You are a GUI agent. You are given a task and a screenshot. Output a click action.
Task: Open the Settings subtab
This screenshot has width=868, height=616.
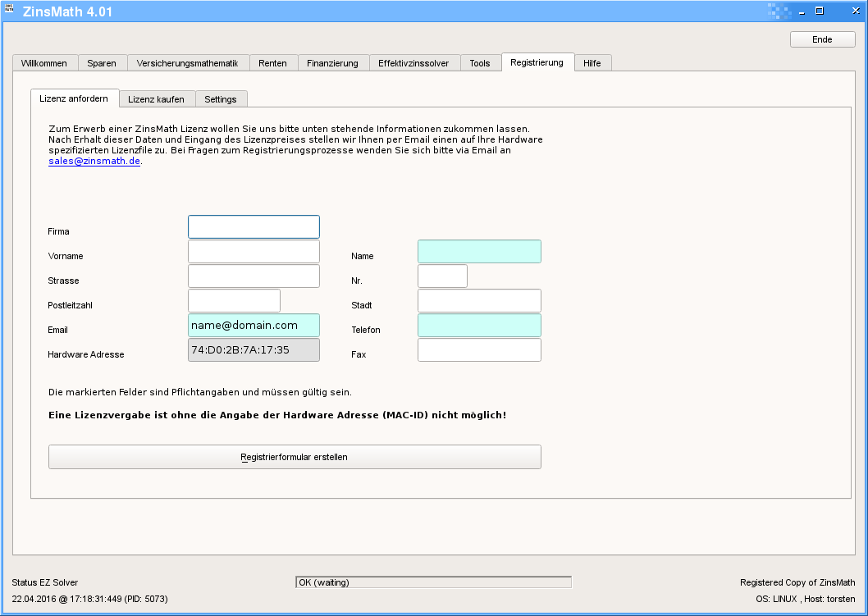(221, 99)
